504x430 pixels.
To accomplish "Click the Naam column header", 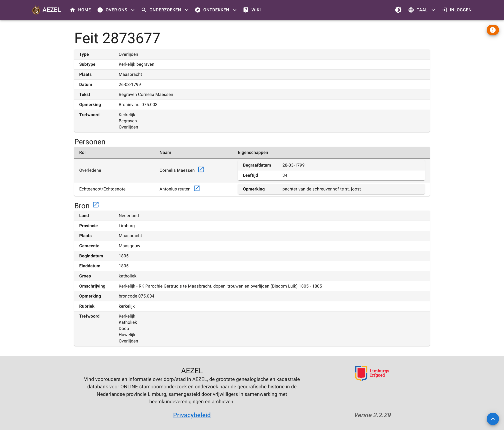I will (165, 152).
